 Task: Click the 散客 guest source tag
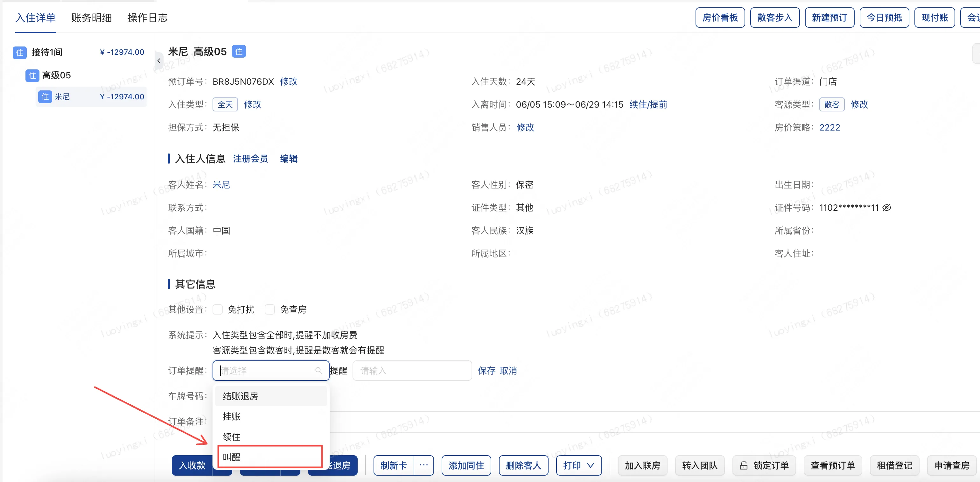coord(832,104)
